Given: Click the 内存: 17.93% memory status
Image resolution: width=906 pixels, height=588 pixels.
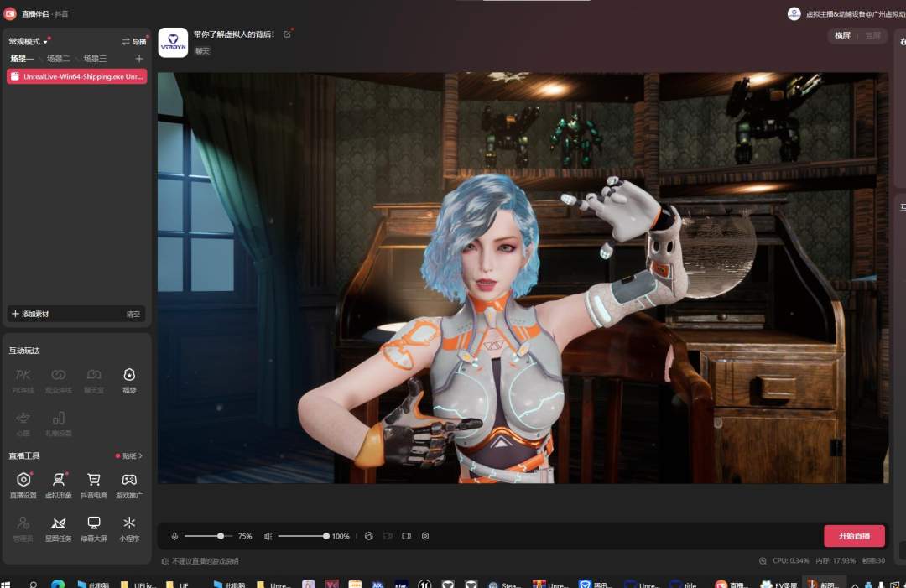Looking at the screenshot, I should coord(836,561).
